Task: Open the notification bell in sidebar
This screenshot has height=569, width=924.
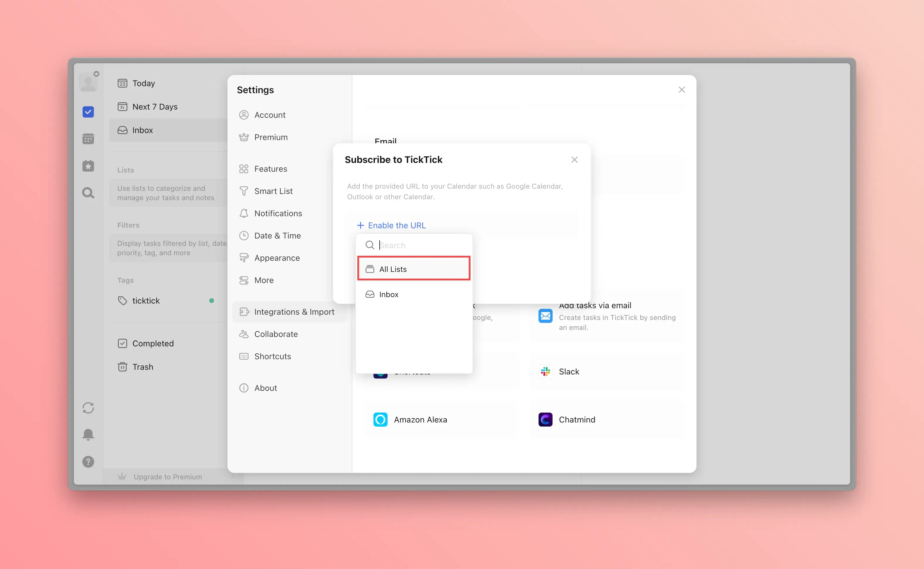Action: [88, 435]
